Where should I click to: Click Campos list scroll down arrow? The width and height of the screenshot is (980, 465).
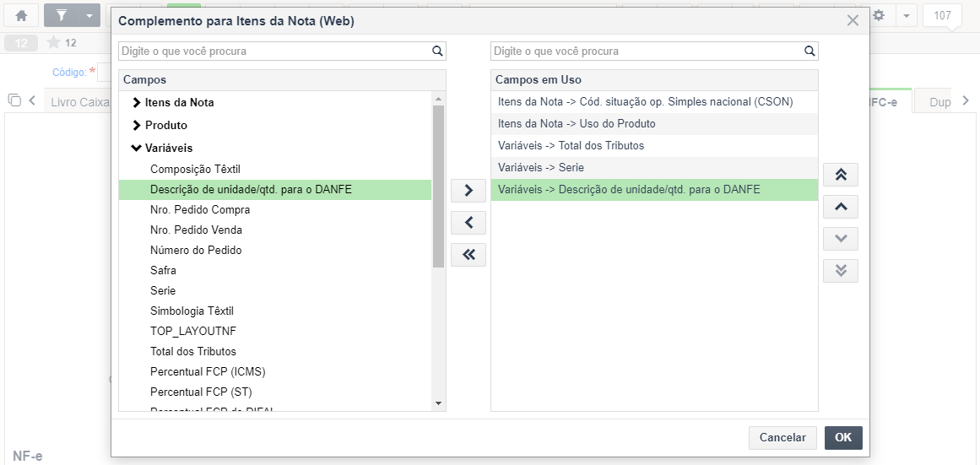pyautogui.click(x=438, y=403)
